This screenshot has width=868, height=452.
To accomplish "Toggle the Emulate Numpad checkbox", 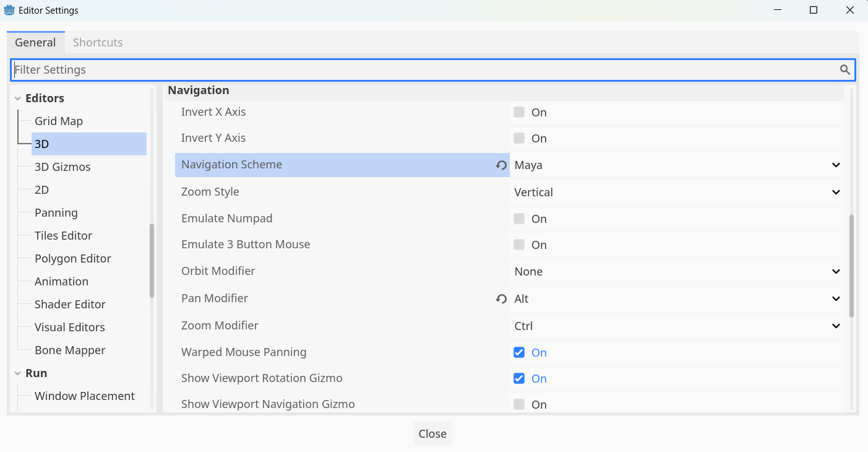I will 519,219.
